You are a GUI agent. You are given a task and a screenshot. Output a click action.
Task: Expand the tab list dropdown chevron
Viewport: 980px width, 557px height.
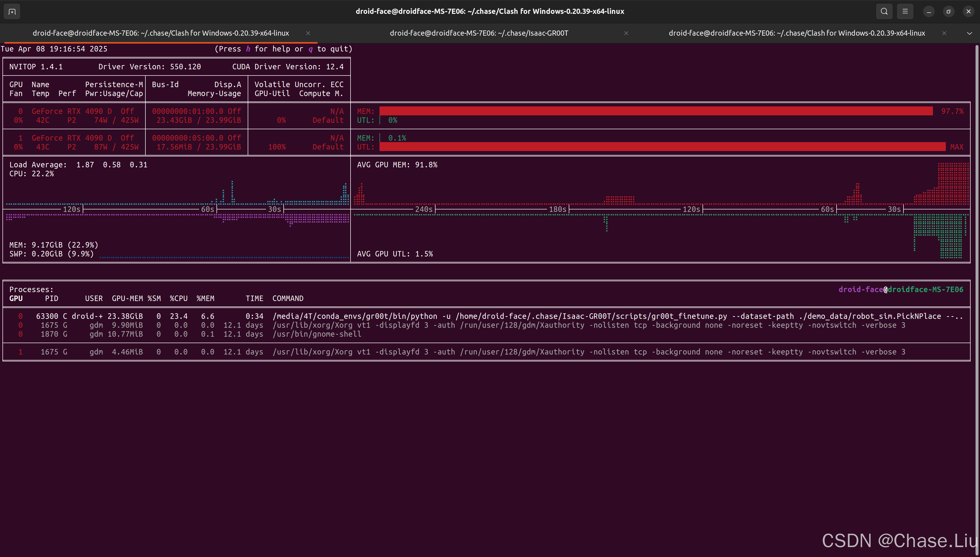[x=969, y=33]
